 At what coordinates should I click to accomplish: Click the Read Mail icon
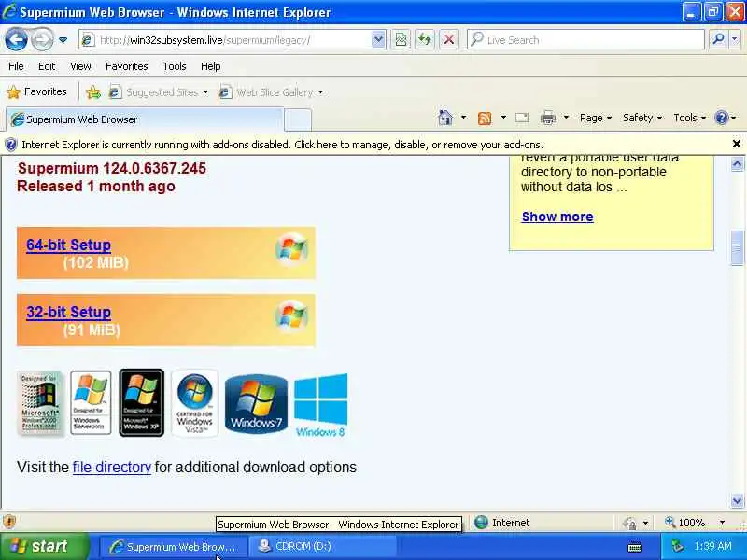pyautogui.click(x=522, y=118)
